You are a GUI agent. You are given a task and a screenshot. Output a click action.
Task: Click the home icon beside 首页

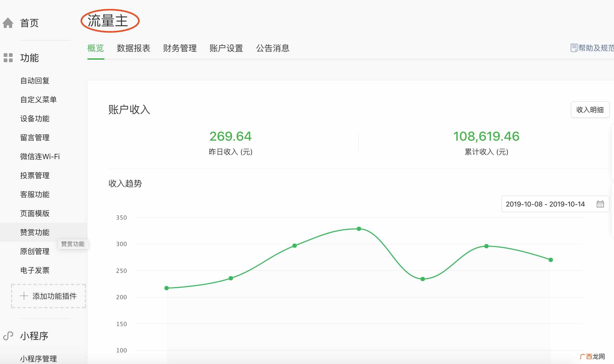[x=8, y=23]
